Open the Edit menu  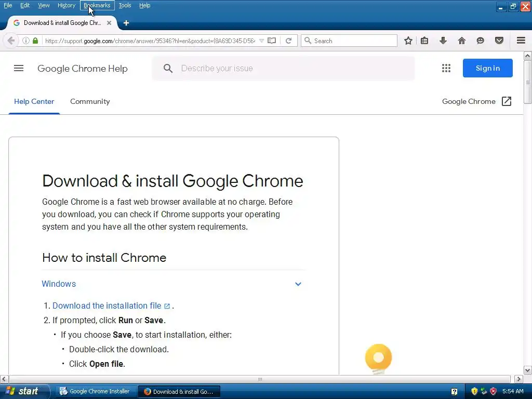pyautogui.click(x=25, y=5)
